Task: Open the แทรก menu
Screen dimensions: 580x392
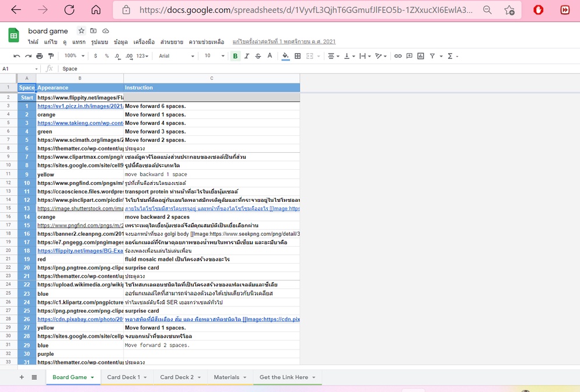Action: tap(78, 42)
